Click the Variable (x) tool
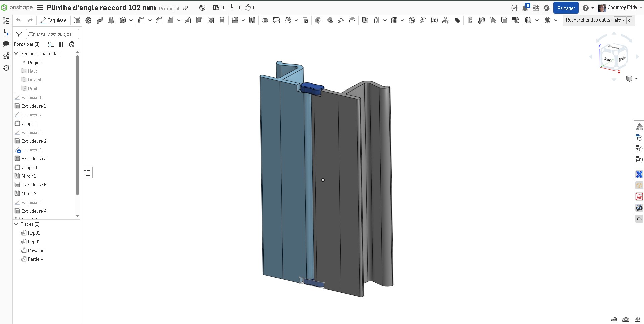 pyautogui.click(x=434, y=20)
